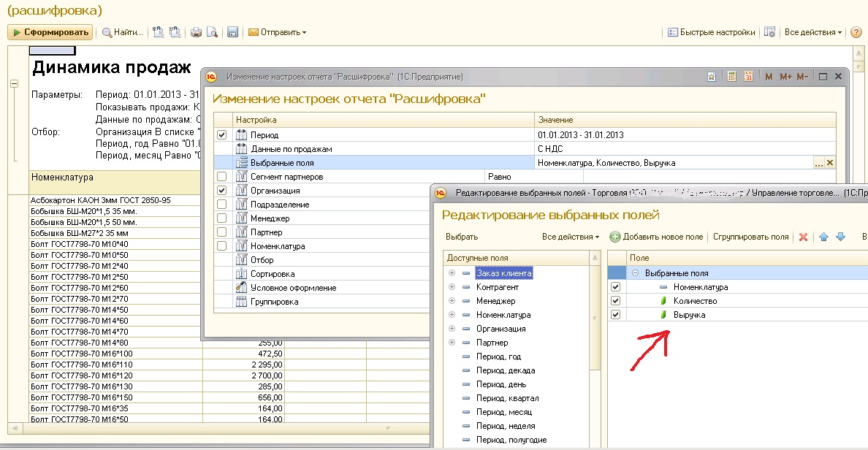Click the Сформировать button

pos(50,32)
